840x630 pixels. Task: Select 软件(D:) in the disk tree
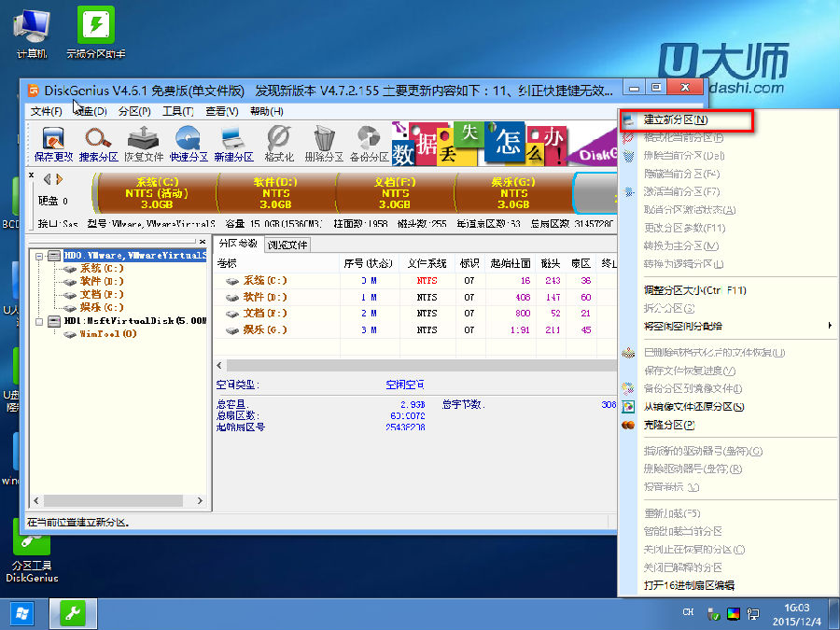[102, 281]
